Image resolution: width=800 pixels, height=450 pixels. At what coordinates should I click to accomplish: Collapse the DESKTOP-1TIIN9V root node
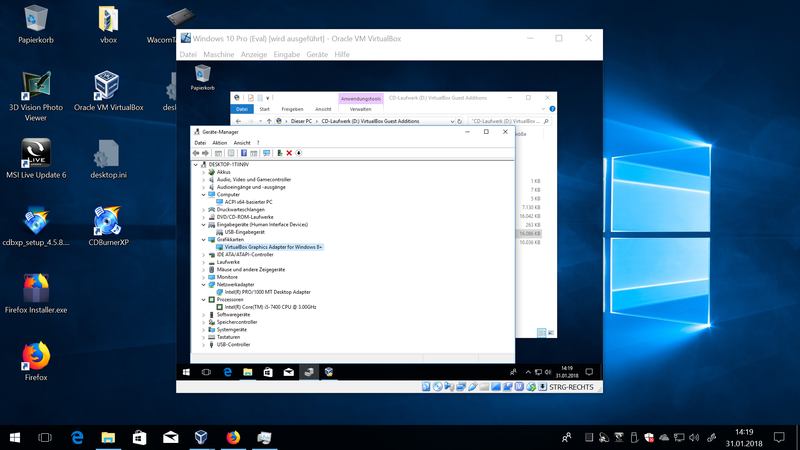195,165
